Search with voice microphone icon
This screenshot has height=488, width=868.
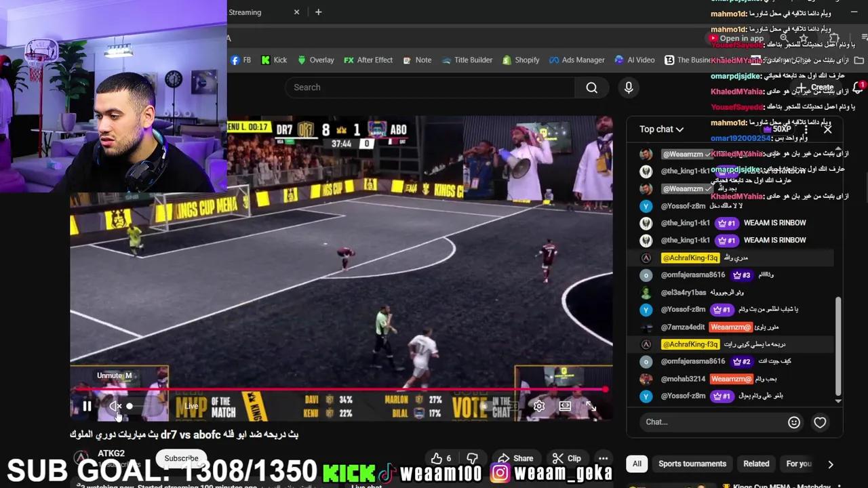click(x=629, y=87)
